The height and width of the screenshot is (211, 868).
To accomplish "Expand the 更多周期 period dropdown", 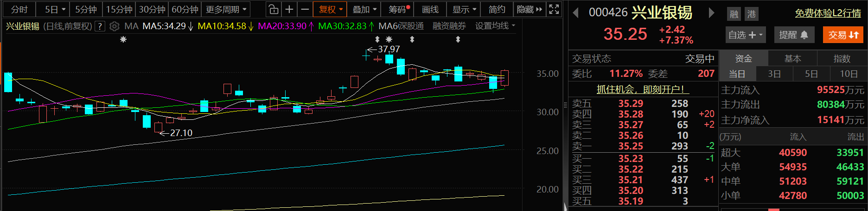I will click(x=226, y=9).
